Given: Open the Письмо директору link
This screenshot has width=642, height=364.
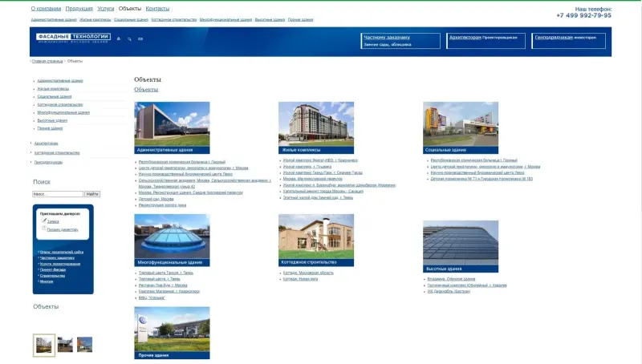Looking at the screenshot, I should pyautogui.click(x=63, y=230).
